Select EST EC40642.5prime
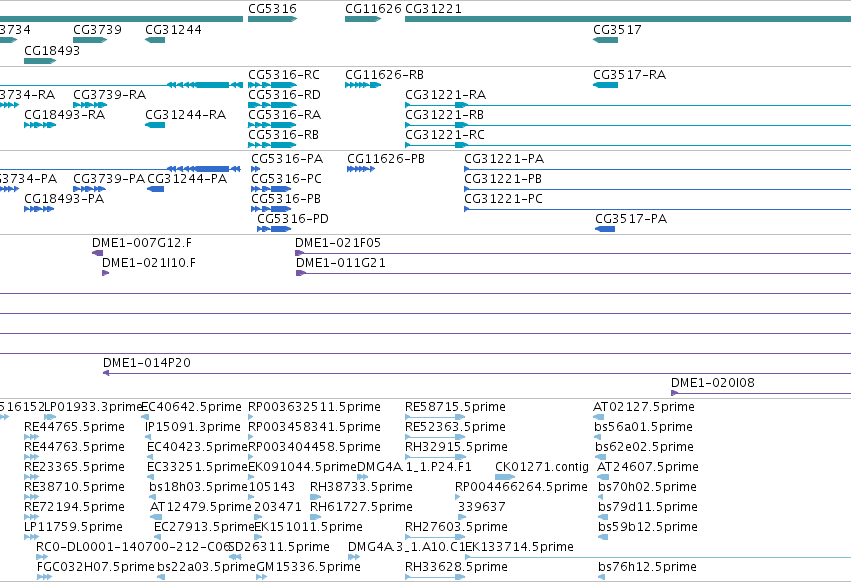Screen dimensions: 851x582 [191, 407]
